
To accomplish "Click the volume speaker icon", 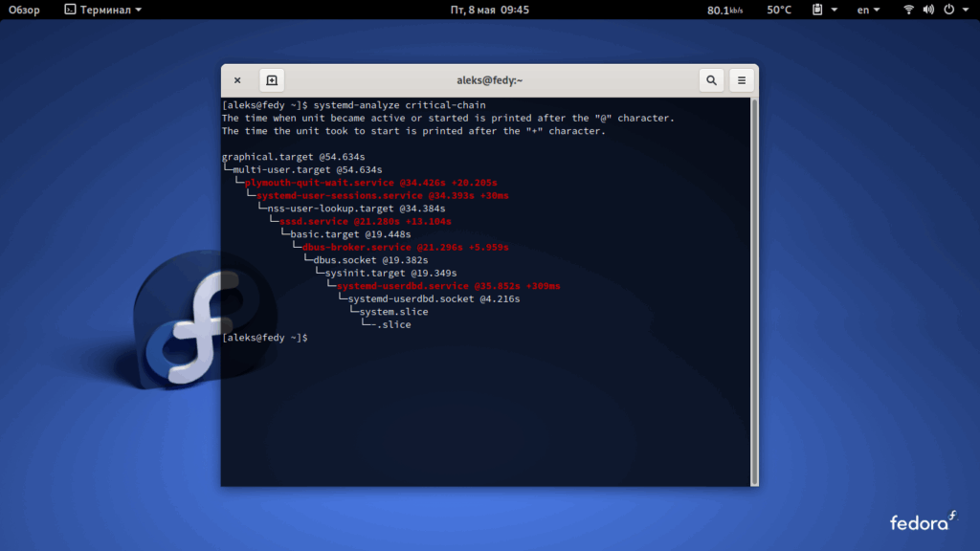I will (x=928, y=10).
